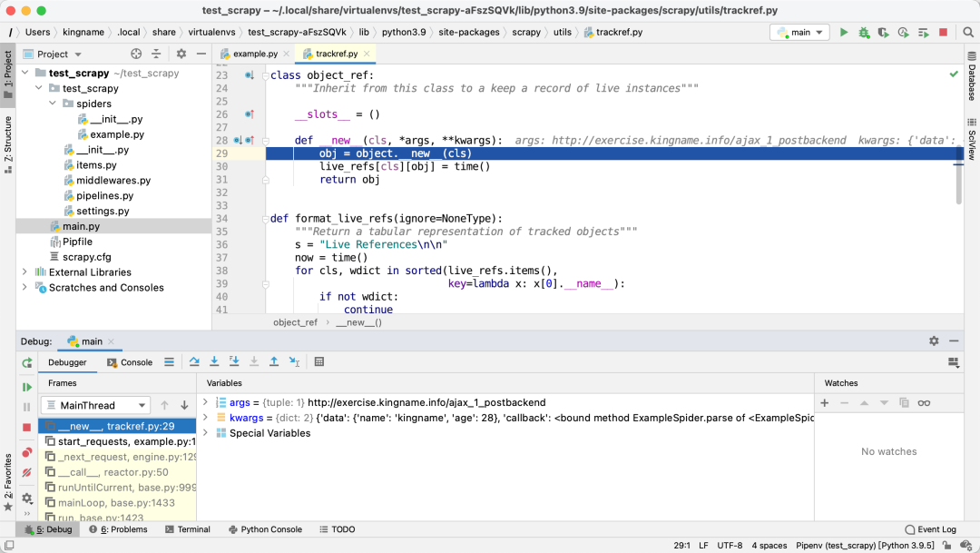
Task: Open settings.py in the Project tree
Action: point(103,211)
